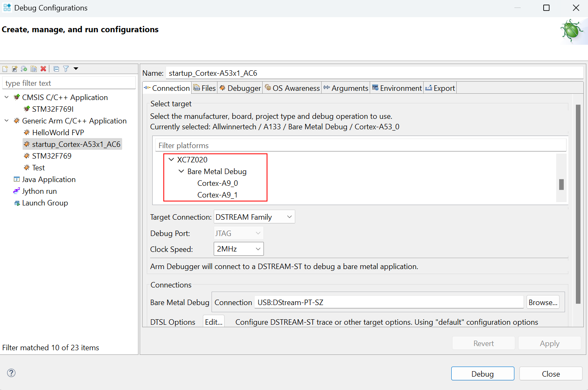Click the platform list scrollbar thumb
The height and width of the screenshot is (390, 588).
[x=561, y=185]
